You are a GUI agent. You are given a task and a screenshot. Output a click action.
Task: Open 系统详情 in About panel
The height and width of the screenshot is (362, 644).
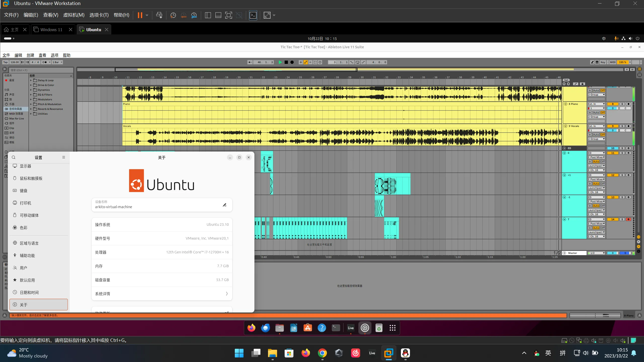pos(162,294)
